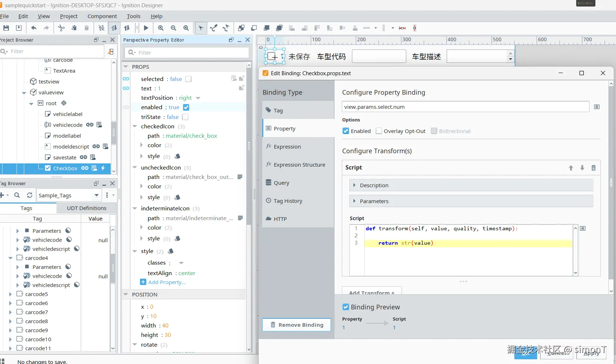
Task: Click Tag Browser add tag plus icon
Action: point(2,195)
